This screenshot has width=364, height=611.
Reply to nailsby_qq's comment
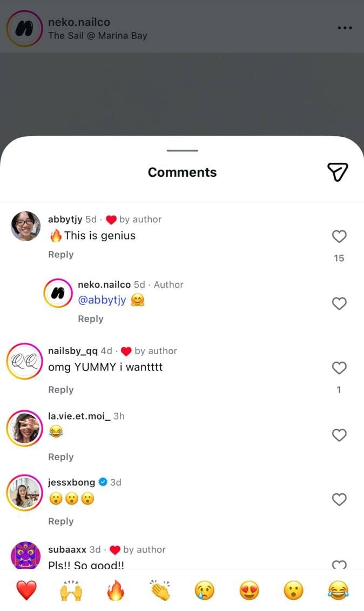pyautogui.click(x=60, y=390)
